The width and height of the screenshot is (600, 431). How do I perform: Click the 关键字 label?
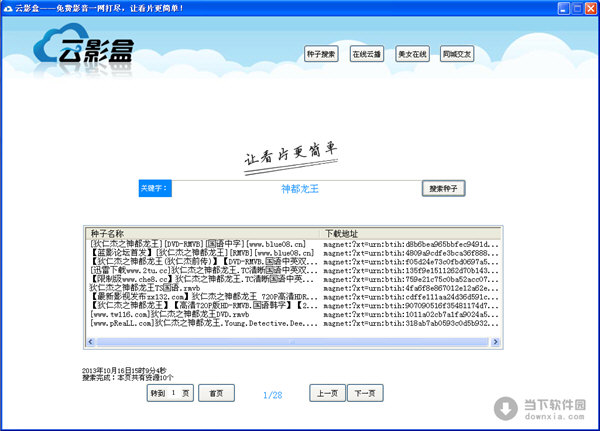(155, 188)
